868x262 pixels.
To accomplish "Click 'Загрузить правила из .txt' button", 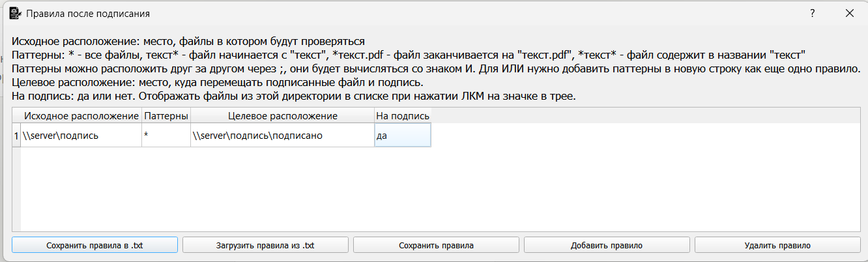I will coord(265,245).
